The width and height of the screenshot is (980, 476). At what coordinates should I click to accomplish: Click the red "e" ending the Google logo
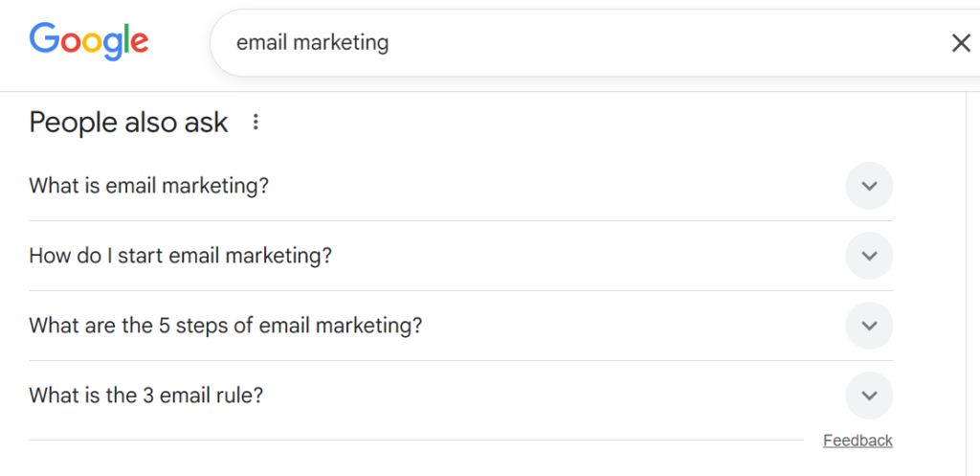click(139, 41)
